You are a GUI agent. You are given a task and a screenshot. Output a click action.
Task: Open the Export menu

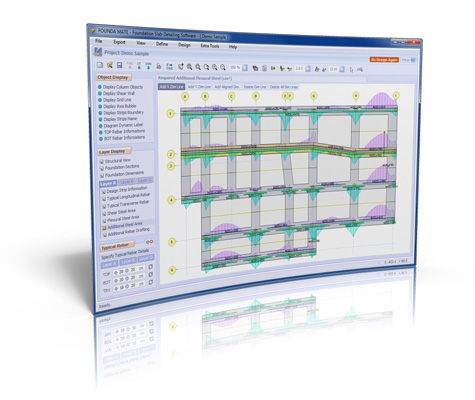[x=119, y=42]
